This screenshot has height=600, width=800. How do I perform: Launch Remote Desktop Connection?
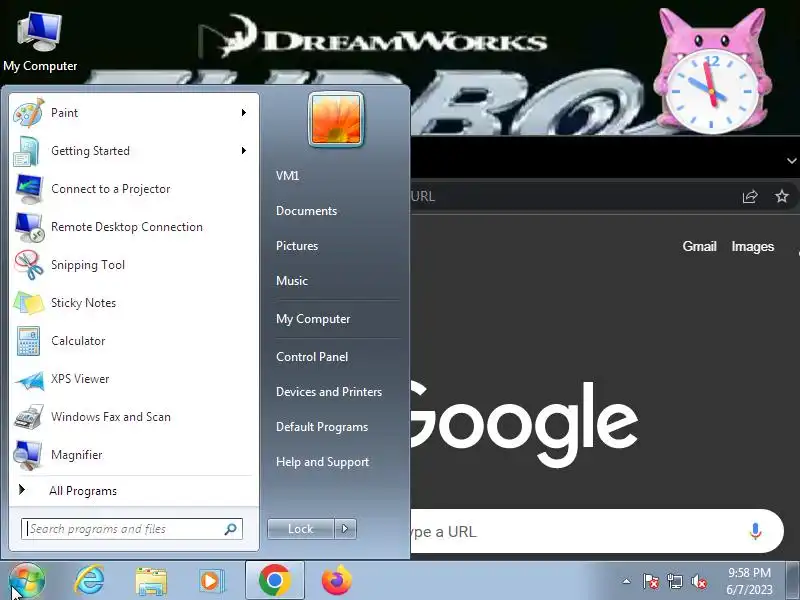134,227
